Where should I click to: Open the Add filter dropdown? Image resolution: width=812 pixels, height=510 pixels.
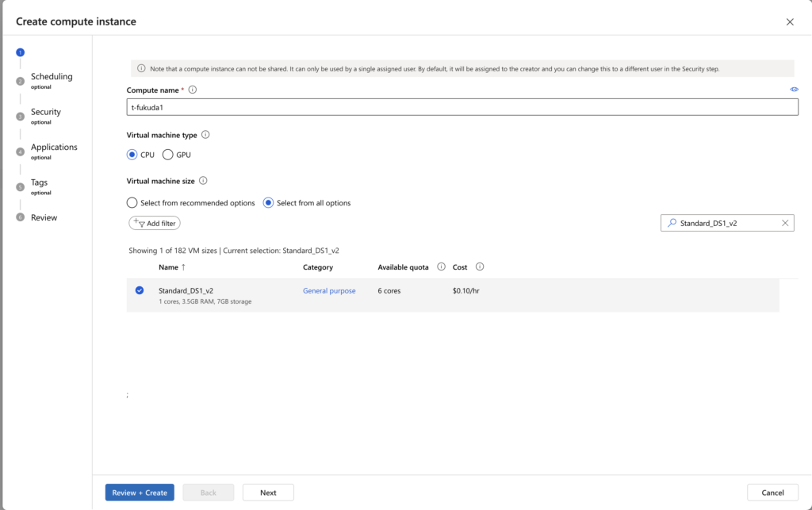155,224
